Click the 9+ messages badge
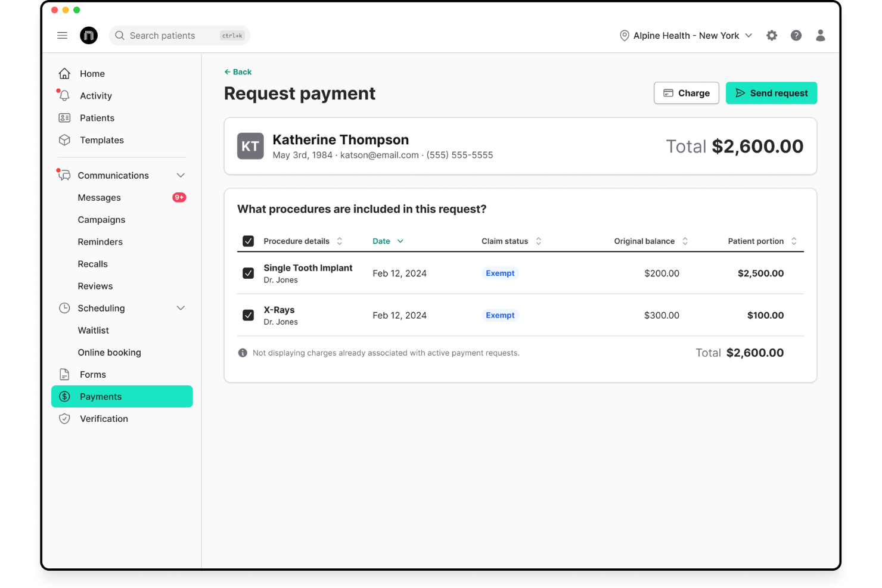 point(179,198)
